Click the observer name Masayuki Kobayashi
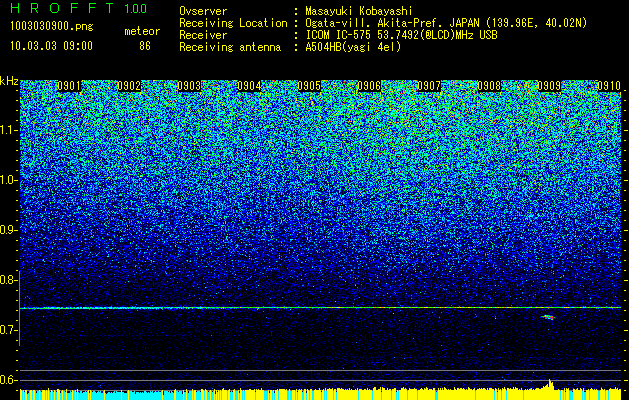Viewport: 629px width, 400px height. tap(359, 11)
